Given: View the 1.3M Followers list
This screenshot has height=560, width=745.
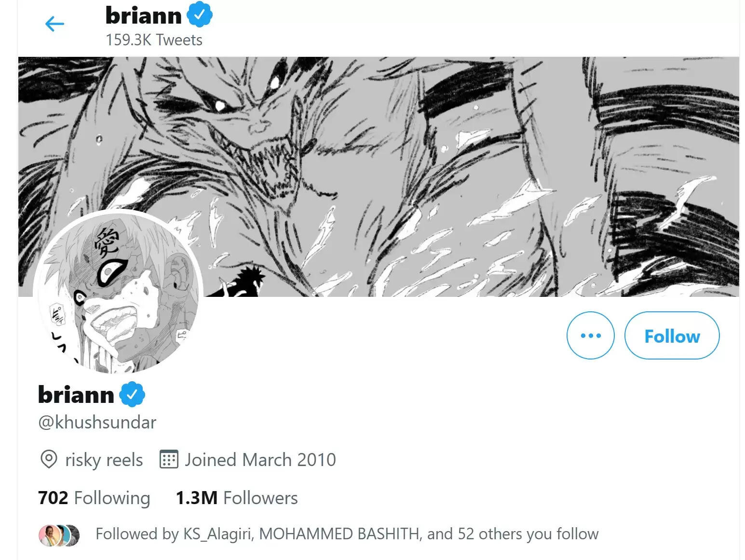Looking at the screenshot, I should pyautogui.click(x=236, y=498).
